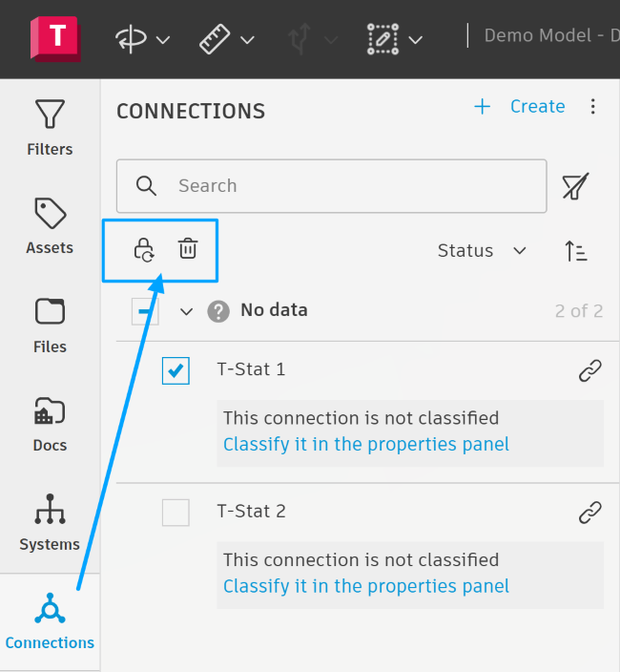Click the link icon for T-Stat 2

(590, 514)
